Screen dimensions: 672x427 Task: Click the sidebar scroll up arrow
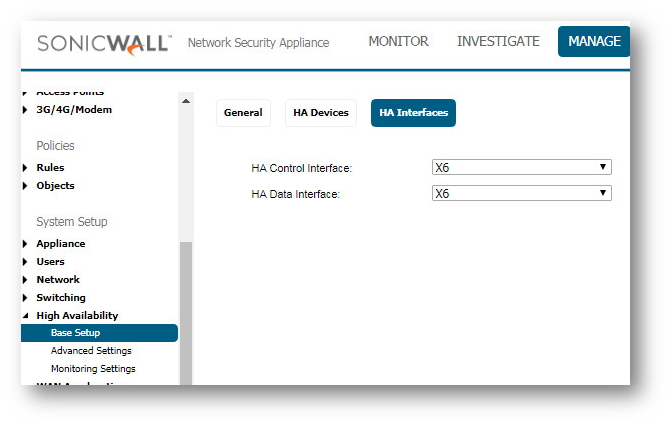tap(185, 101)
